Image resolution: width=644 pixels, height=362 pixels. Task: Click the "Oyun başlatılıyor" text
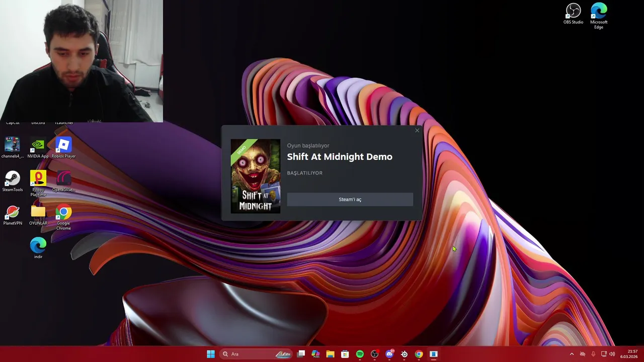(308, 146)
